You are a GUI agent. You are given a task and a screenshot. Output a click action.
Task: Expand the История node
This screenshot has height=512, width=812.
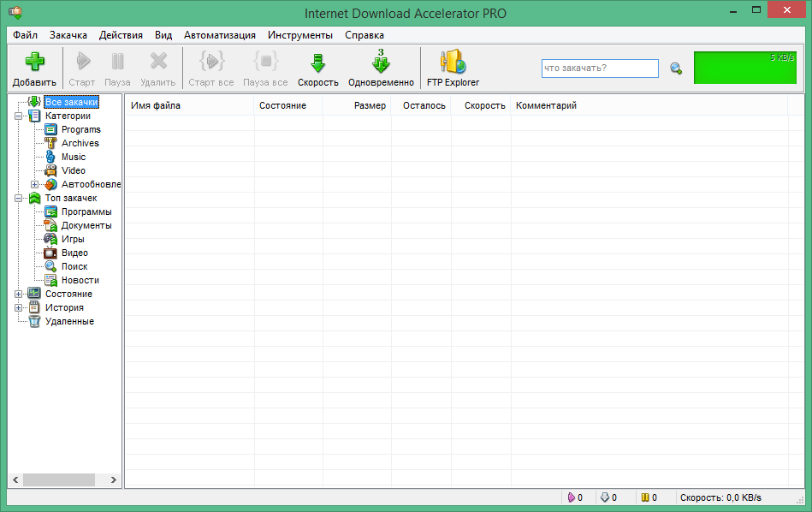click(18, 308)
